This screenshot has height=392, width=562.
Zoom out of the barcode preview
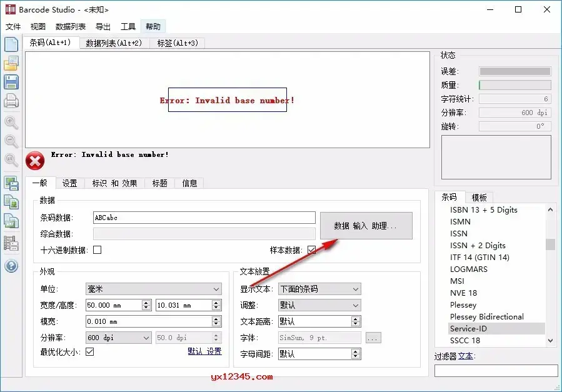(x=11, y=141)
